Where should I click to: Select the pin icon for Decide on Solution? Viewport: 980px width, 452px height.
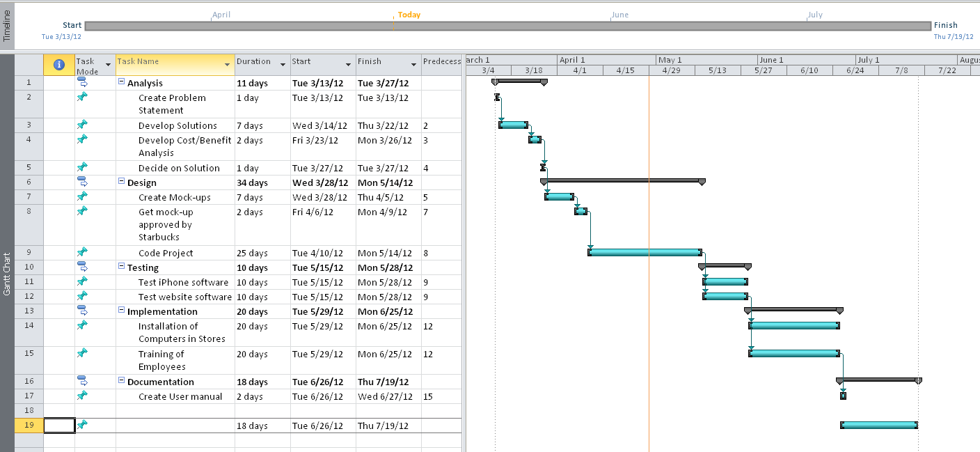(83, 166)
